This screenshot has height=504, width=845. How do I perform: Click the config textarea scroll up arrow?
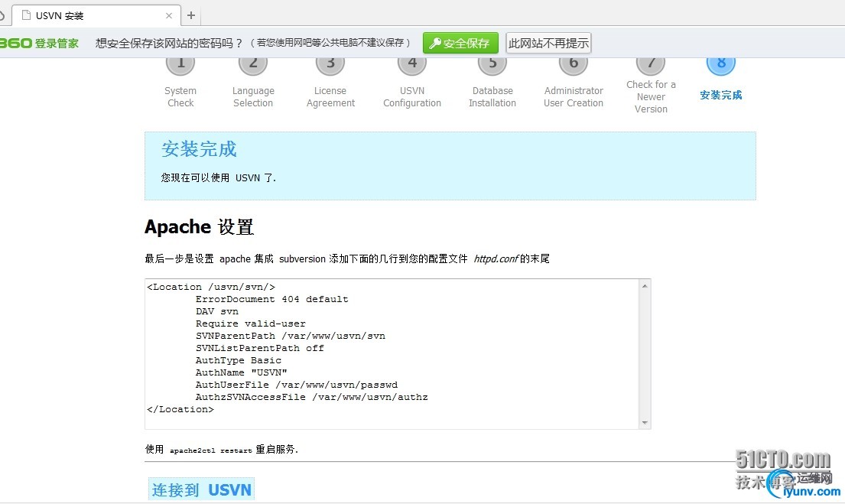(x=645, y=286)
